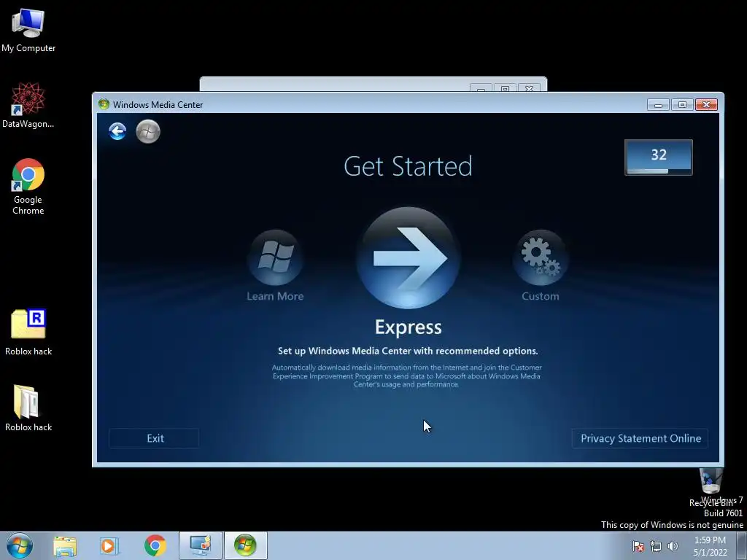Open the Recycle Bin
Image resolution: width=747 pixels, height=560 pixels.
pos(711,486)
